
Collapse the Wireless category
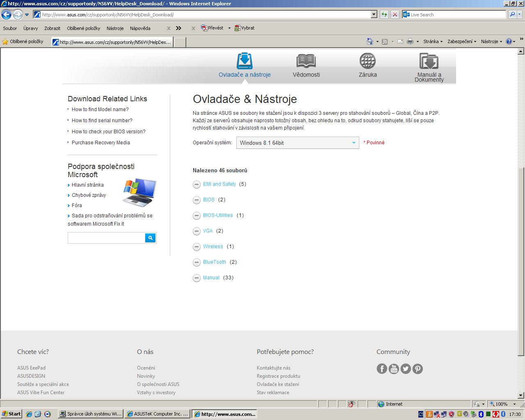(196, 247)
